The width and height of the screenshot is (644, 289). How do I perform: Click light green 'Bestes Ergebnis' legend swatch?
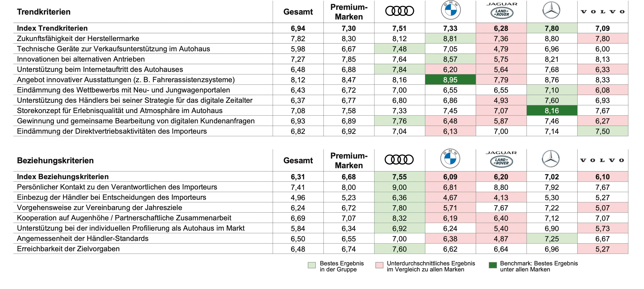pos(311,265)
